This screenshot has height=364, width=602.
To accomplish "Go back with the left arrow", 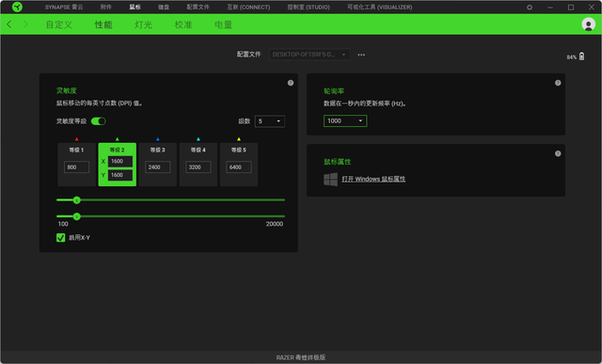I will click(x=9, y=24).
